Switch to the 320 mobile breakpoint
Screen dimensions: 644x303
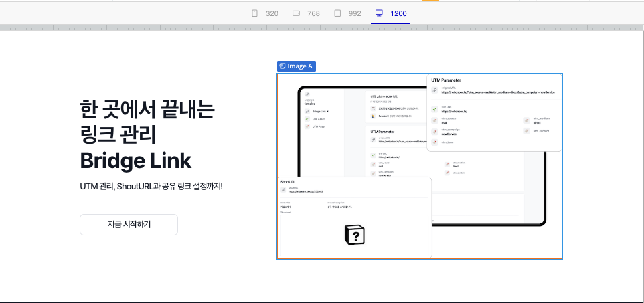click(265, 13)
